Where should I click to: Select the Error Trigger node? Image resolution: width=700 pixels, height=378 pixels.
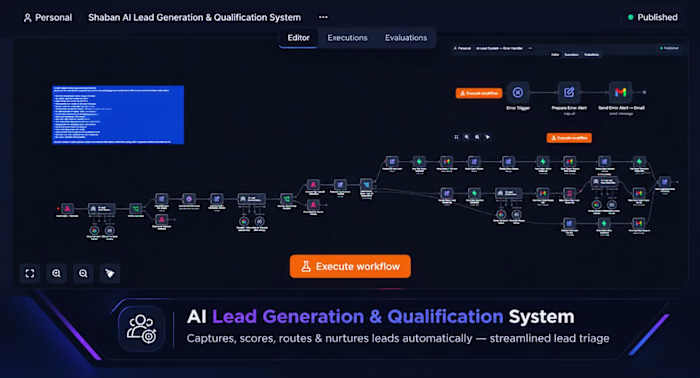(518, 92)
